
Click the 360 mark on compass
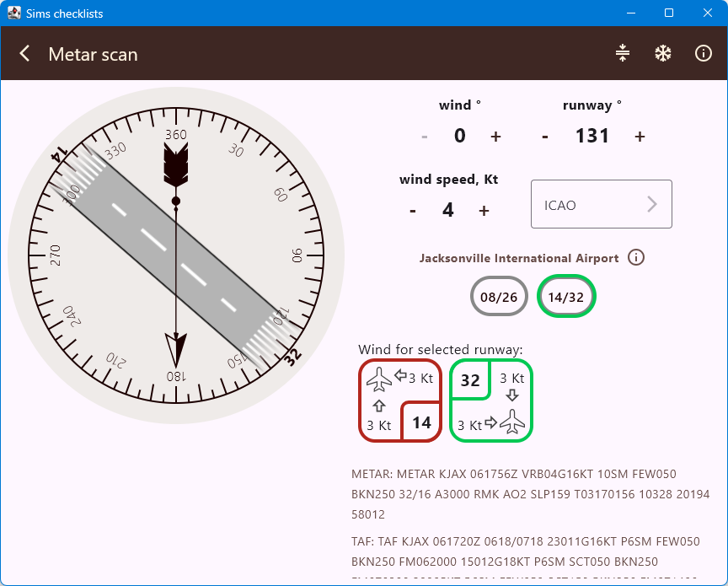click(x=176, y=135)
